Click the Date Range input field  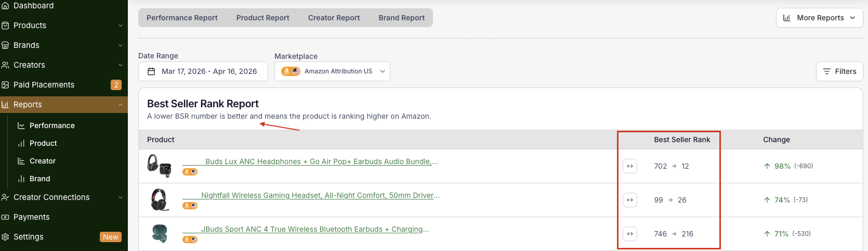tap(209, 71)
